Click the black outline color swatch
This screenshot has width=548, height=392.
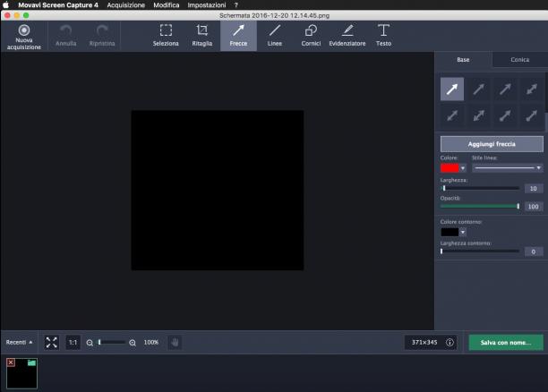[x=450, y=232]
